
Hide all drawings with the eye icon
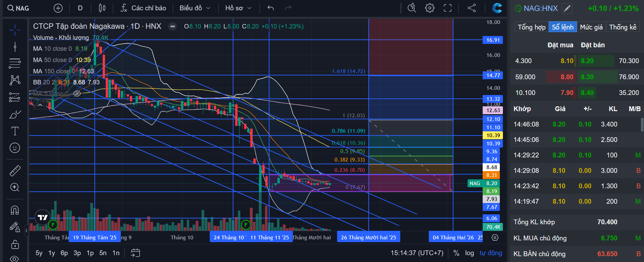(x=15, y=258)
